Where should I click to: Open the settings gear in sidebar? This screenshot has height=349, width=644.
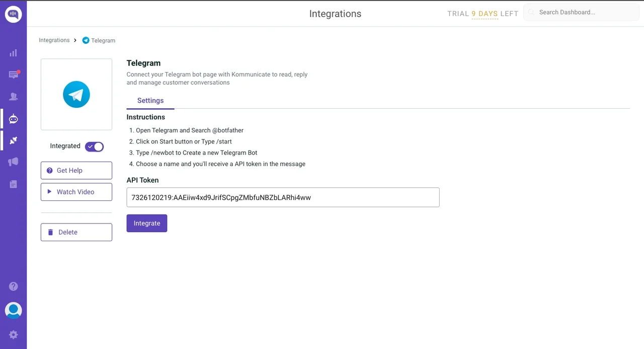pyautogui.click(x=14, y=334)
